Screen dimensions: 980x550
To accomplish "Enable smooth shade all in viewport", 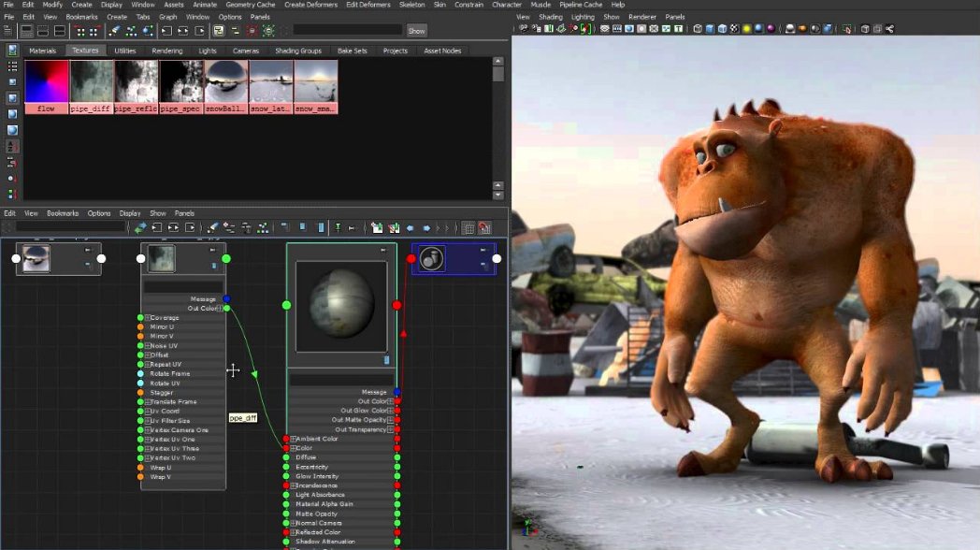I will 710,29.
